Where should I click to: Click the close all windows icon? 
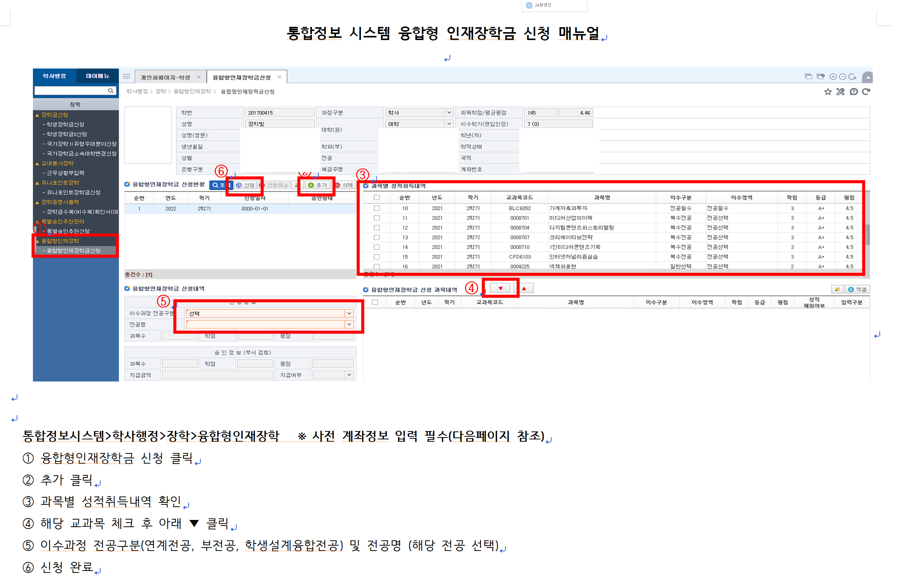820,77
